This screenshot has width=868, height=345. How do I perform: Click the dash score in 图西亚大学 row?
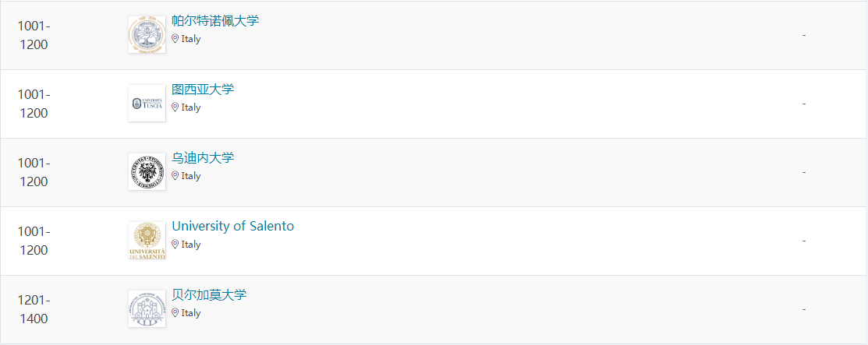pyautogui.click(x=803, y=104)
